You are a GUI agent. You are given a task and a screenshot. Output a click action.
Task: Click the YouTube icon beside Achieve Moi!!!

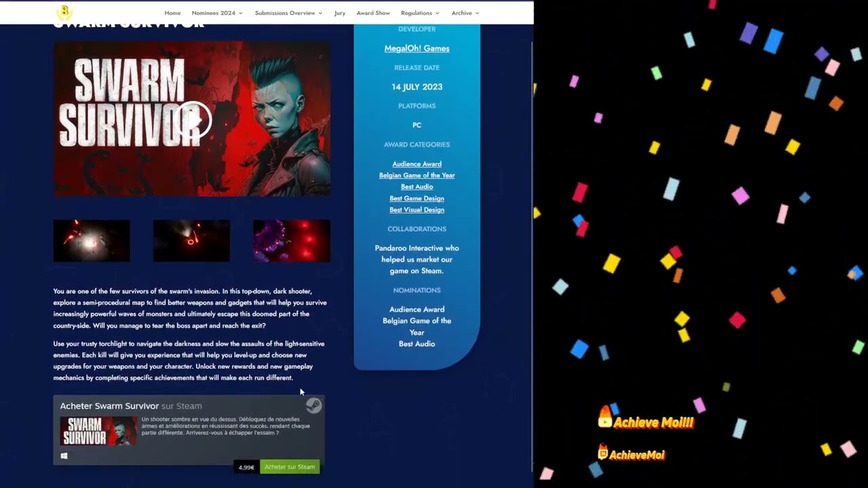tap(605, 418)
